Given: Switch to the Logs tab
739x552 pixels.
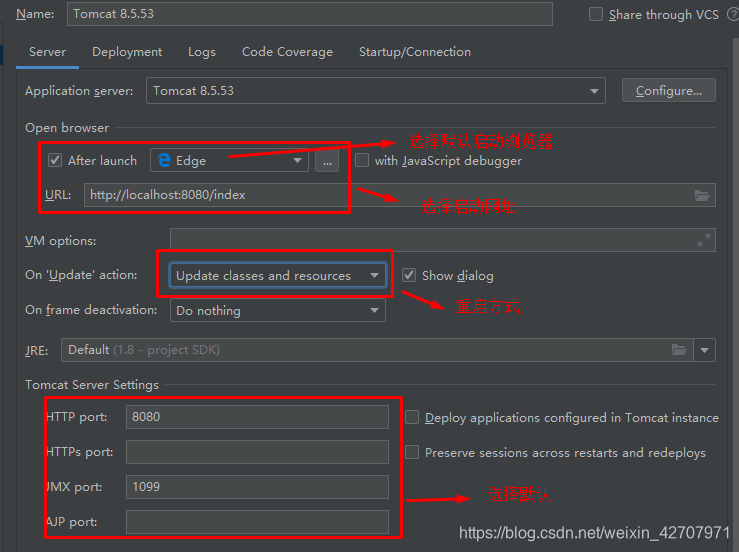Looking at the screenshot, I should pyautogui.click(x=202, y=52).
